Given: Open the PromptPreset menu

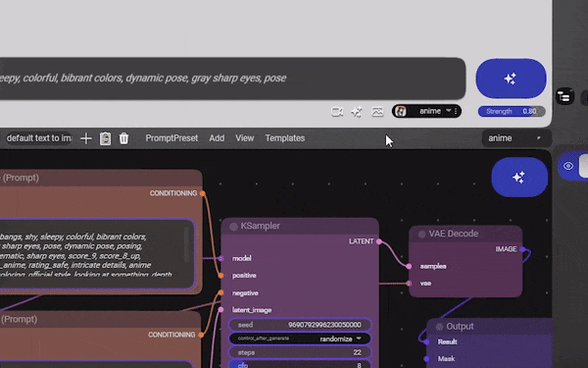Looking at the screenshot, I should click(171, 138).
